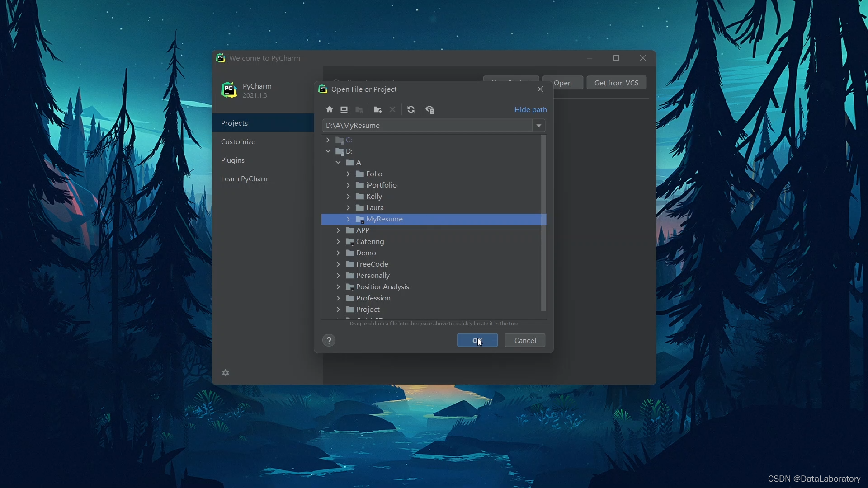The width and height of the screenshot is (868, 488).
Task: Click the Open button in the Welcome window
Action: (x=563, y=83)
